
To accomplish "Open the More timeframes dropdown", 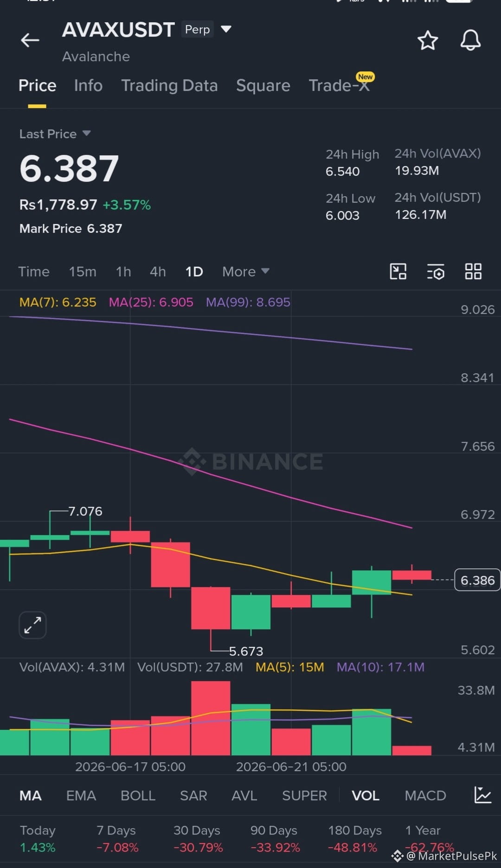I will (x=245, y=271).
